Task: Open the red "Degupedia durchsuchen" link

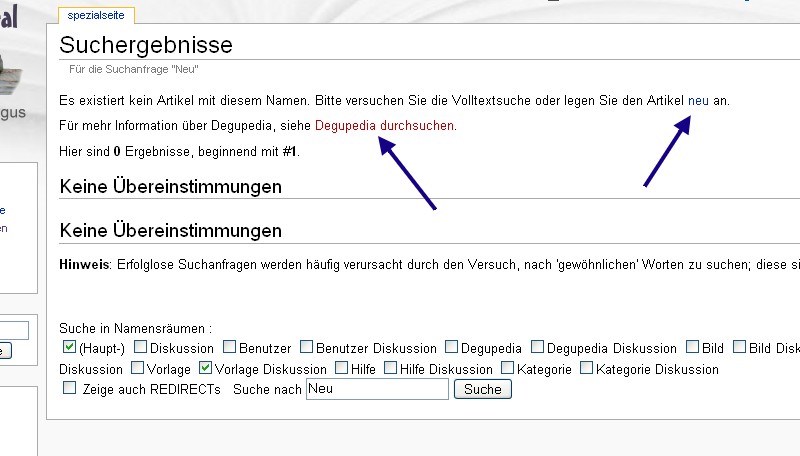Action: coord(385,126)
